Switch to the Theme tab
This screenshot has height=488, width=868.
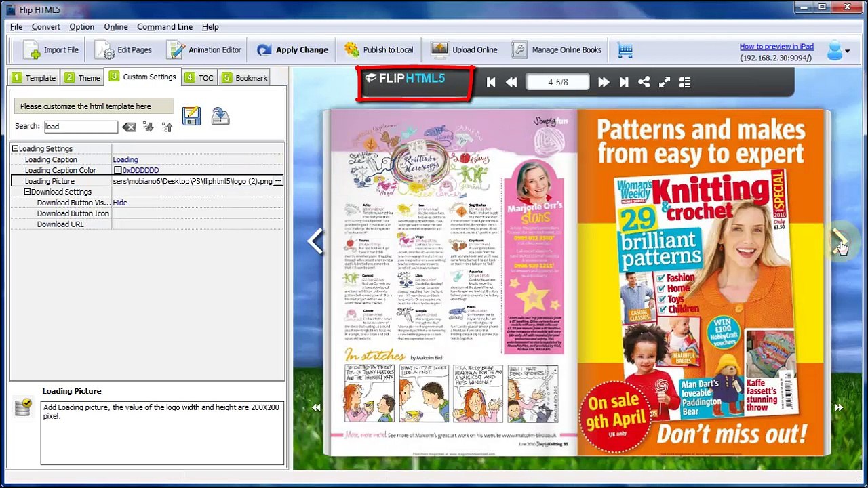[82, 78]
